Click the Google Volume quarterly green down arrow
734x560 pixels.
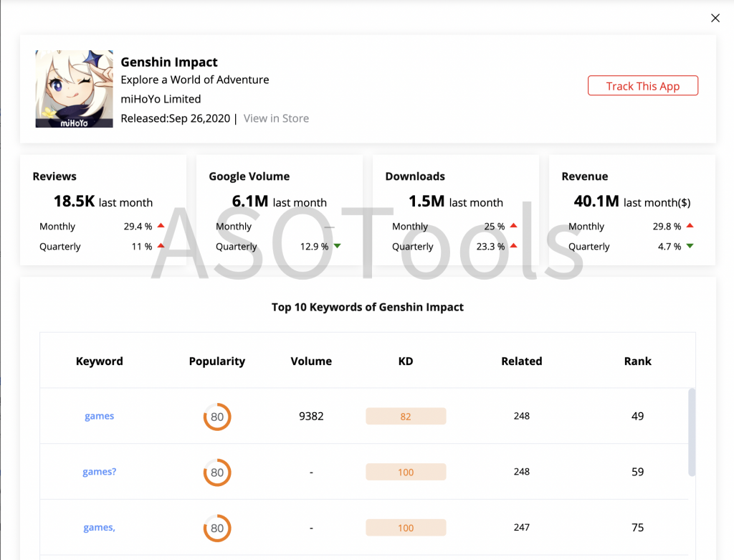[x=337, y=246]
